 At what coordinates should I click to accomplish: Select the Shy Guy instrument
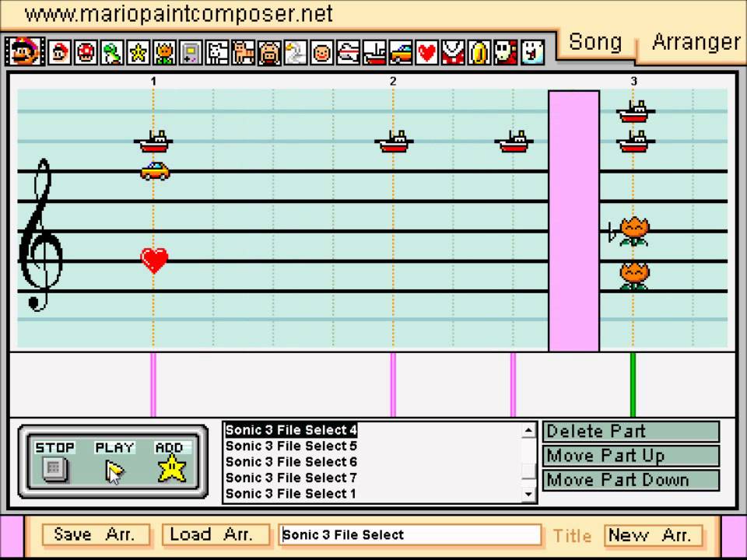tap(505, 52)
